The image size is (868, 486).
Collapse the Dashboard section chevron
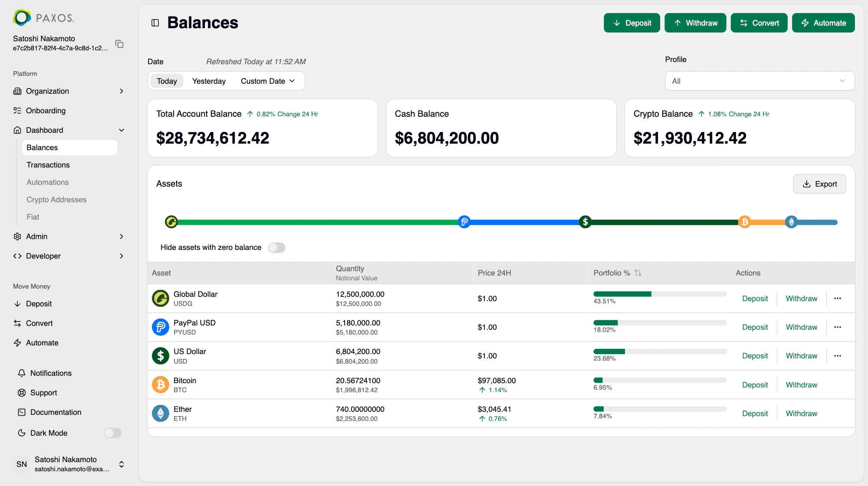point(122,130)
